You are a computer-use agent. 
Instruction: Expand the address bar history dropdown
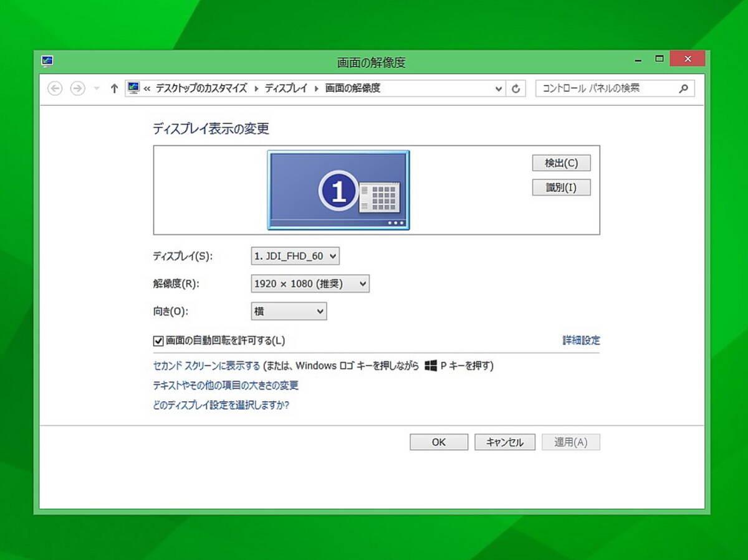498,89
